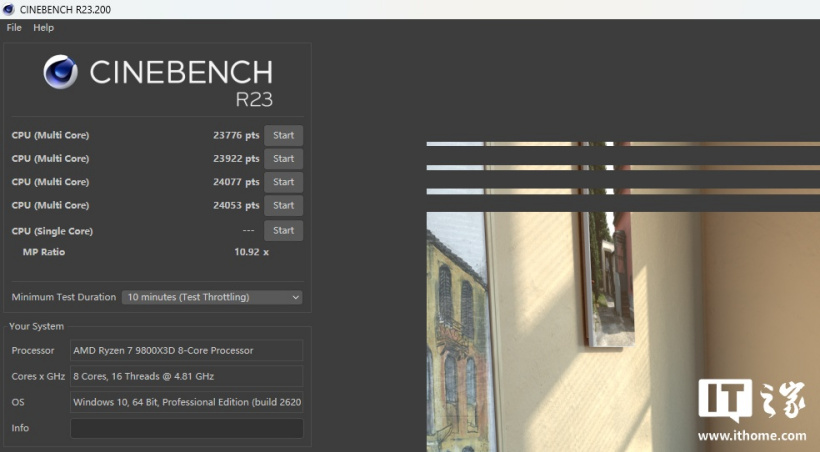820x452 pixels.
Task: Open the Help menu
Action: [43, 28]
